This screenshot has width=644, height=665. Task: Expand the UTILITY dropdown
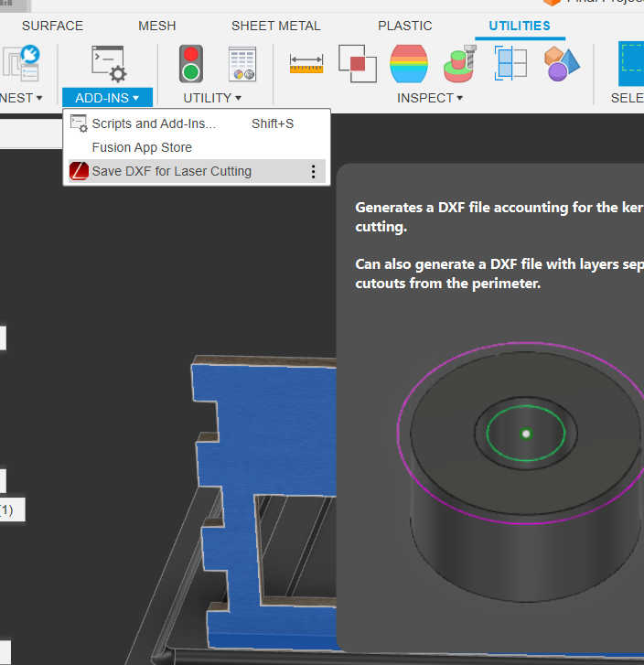pos(212,98)
